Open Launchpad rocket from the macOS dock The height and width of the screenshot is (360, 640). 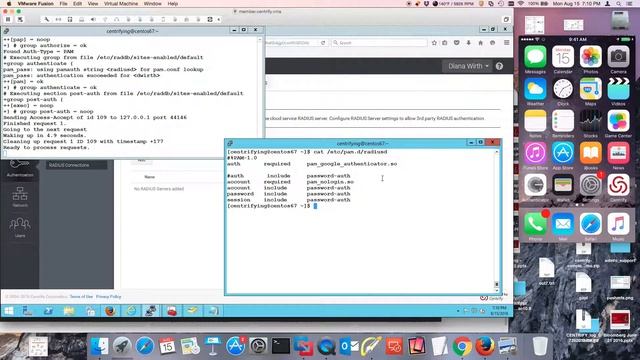[x=122, y=346]
